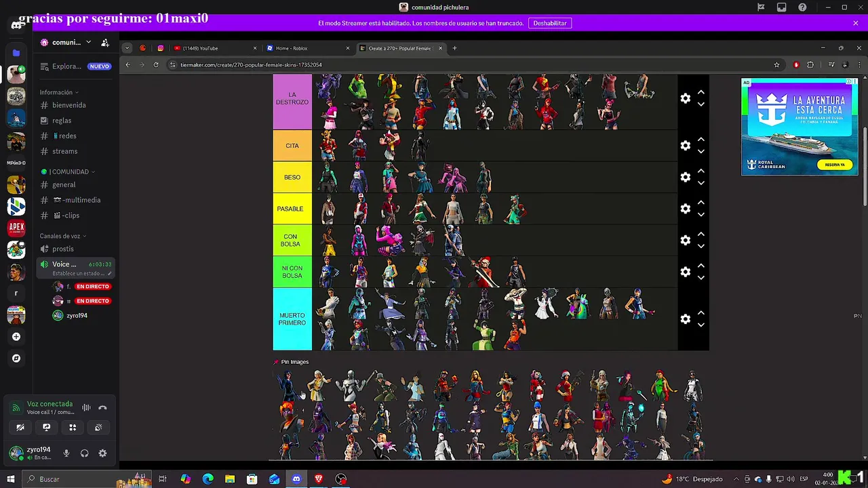Open Windows Start menu
Viewport: 868px width, 488px height.
11,479
